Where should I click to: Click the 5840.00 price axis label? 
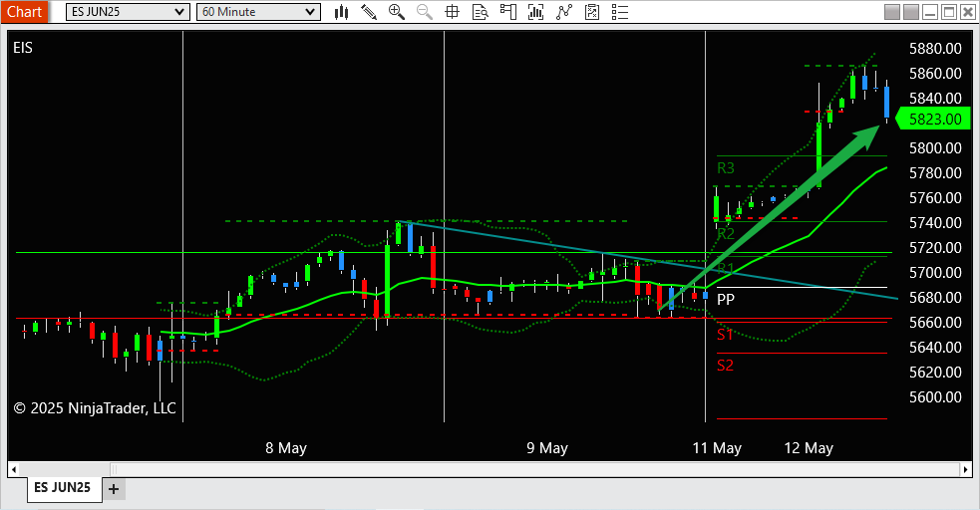pyautogui.click(x=935, y=99)
